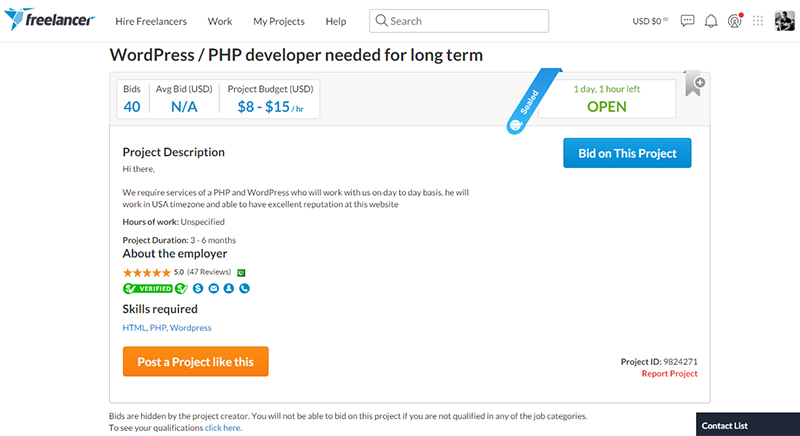Click the Bid on This Project button
This screenshot has width=800, height=436.
627,153
